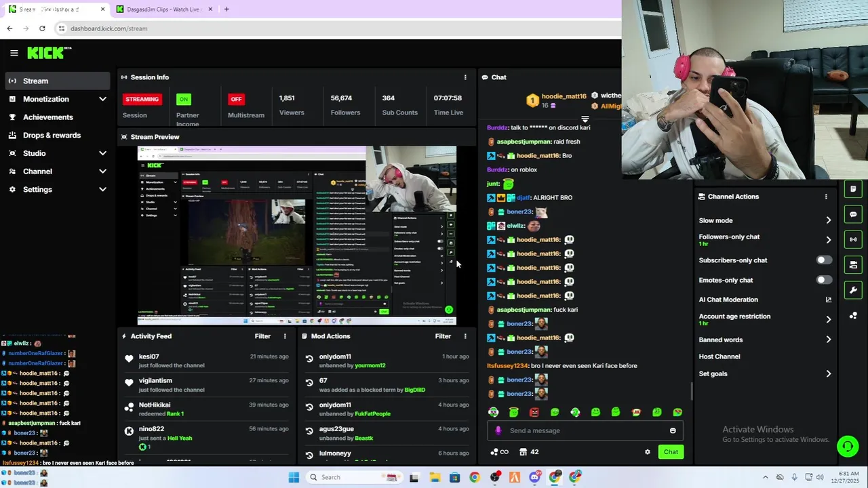Viewport: 868px width, 488px height.
Task: Open Banned words chevron
Action: (829, 340)
